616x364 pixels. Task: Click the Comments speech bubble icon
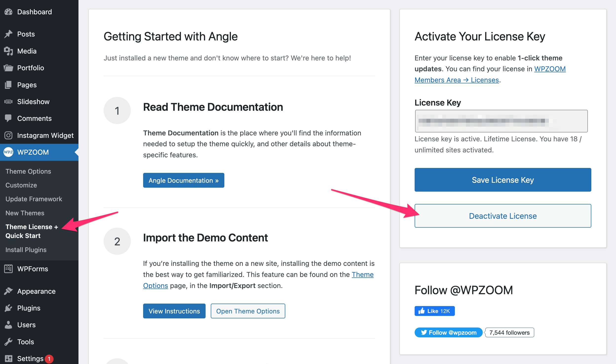[x=8, y=118]
